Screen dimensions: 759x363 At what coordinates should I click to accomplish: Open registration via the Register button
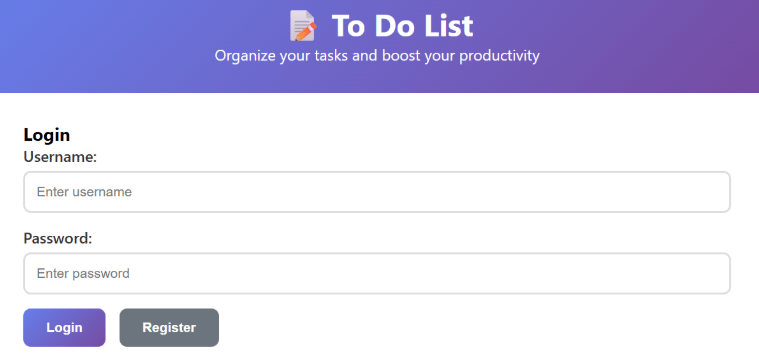point(169,328)
